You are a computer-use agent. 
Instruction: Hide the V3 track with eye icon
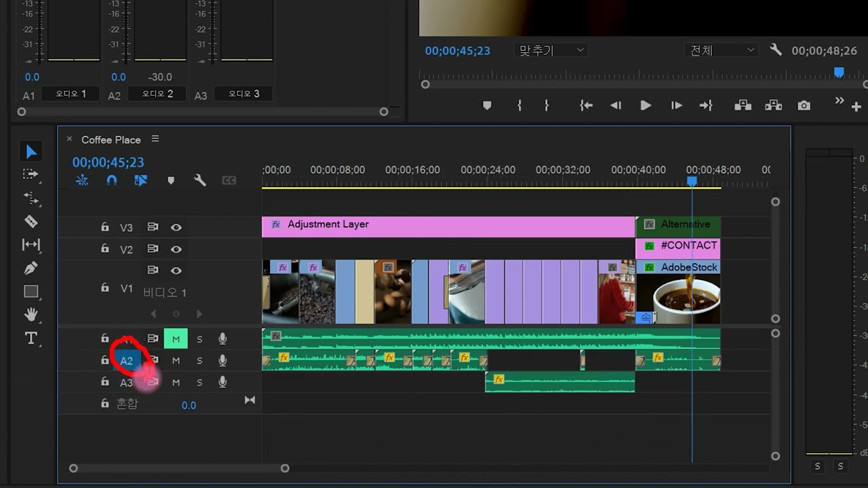click(x=176, y=228)
